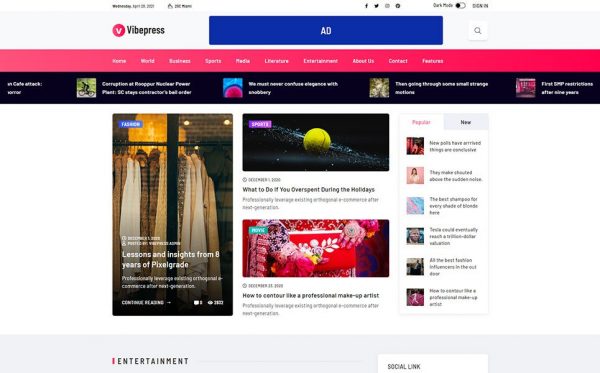Image resolution: width=600 pixels, height=373 pixels.
Task: Open popular post 'They make shouted above the sudden noise'
Action: click(x=456, y=176)
